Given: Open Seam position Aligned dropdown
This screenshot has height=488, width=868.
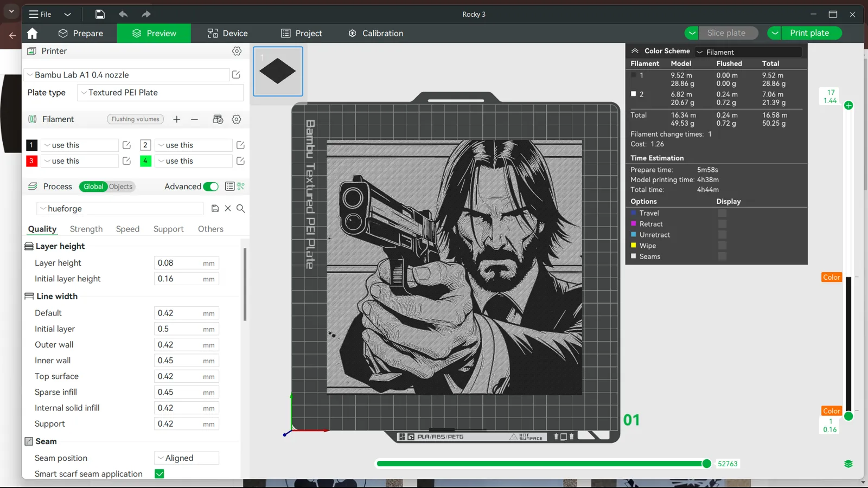Looking at the screenshot, I should (187, 458).
